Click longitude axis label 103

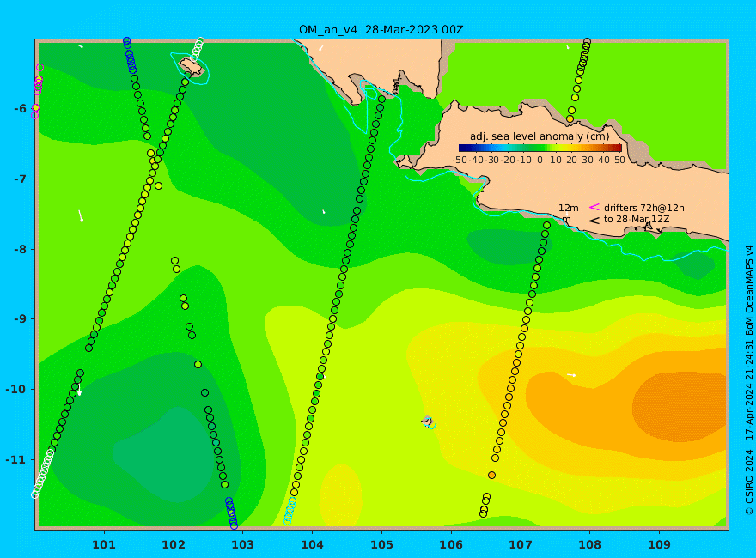(242, 544)
